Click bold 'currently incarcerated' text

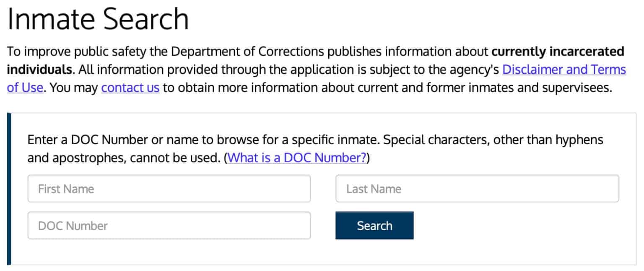558,51
